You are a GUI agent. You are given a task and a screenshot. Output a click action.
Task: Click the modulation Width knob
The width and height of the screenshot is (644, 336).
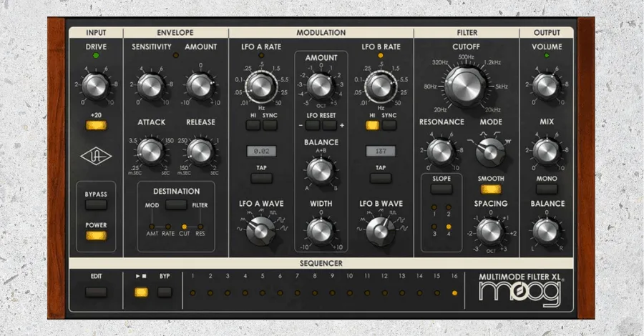321,232
